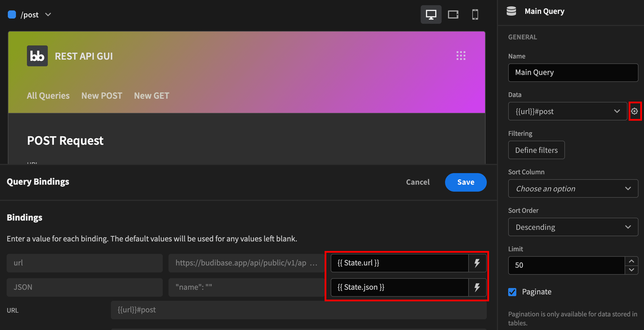Switch to tablet preview mode
The height and width of the screenshot is (330, 644).
[x=453, y=14]
